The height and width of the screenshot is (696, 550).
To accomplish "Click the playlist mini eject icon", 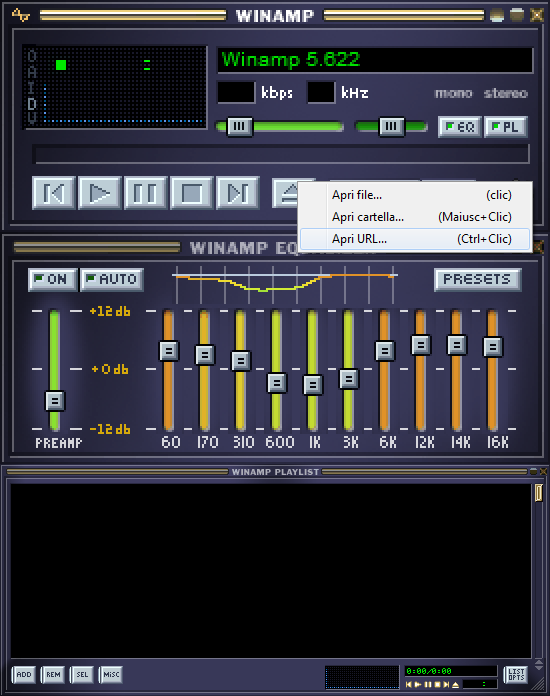I will click(x=455, y=684).
